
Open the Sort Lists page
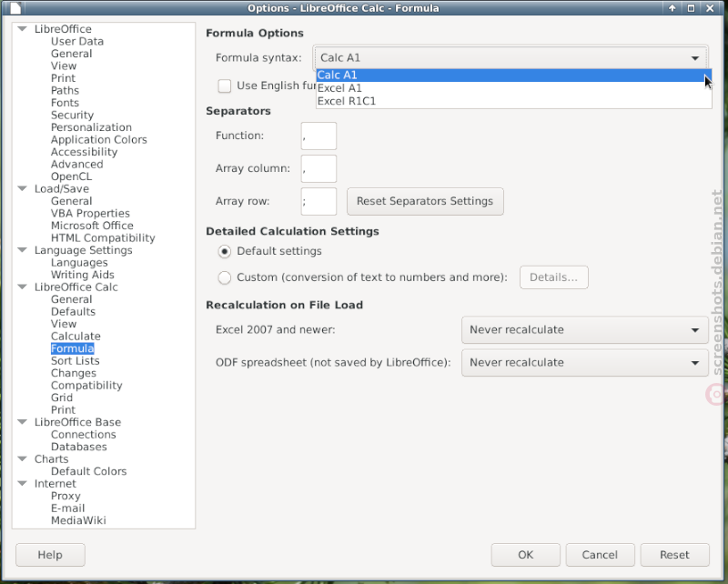coord(76,361)
